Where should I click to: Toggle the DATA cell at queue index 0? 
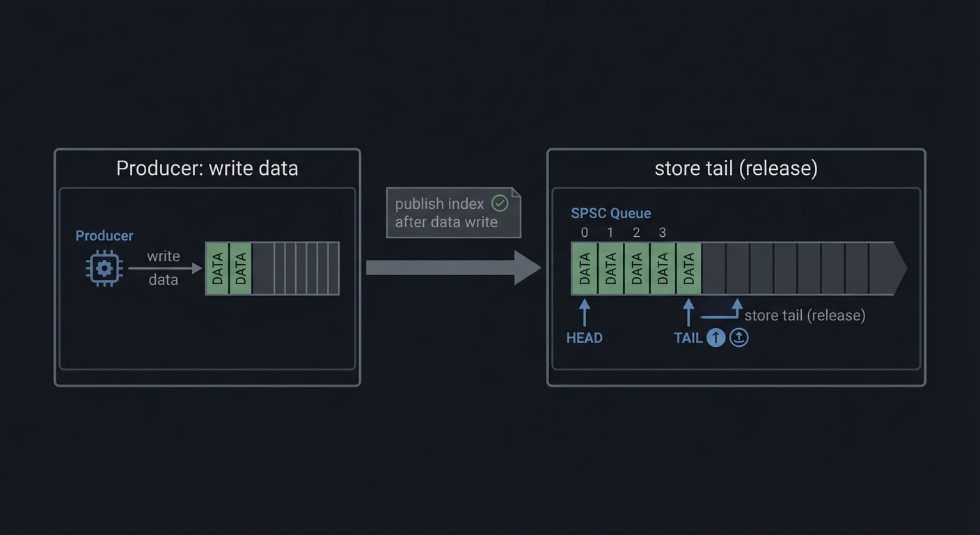[x=584, y=267]
